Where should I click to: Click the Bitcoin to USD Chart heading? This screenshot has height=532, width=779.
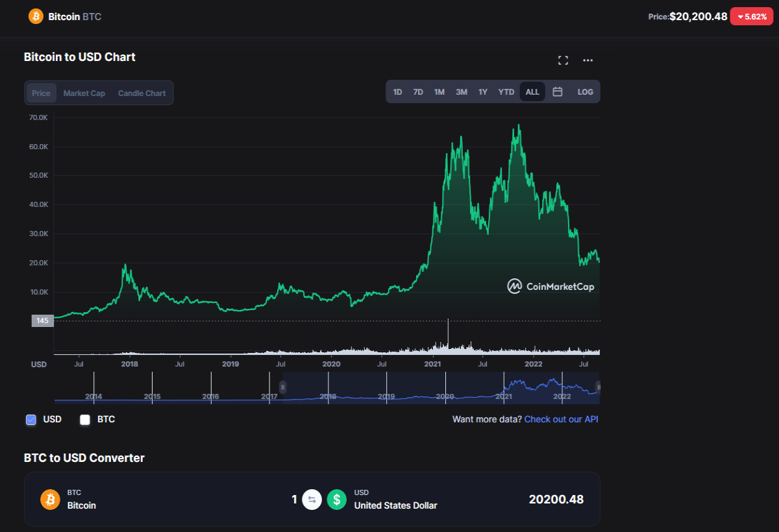coord(80,57)
